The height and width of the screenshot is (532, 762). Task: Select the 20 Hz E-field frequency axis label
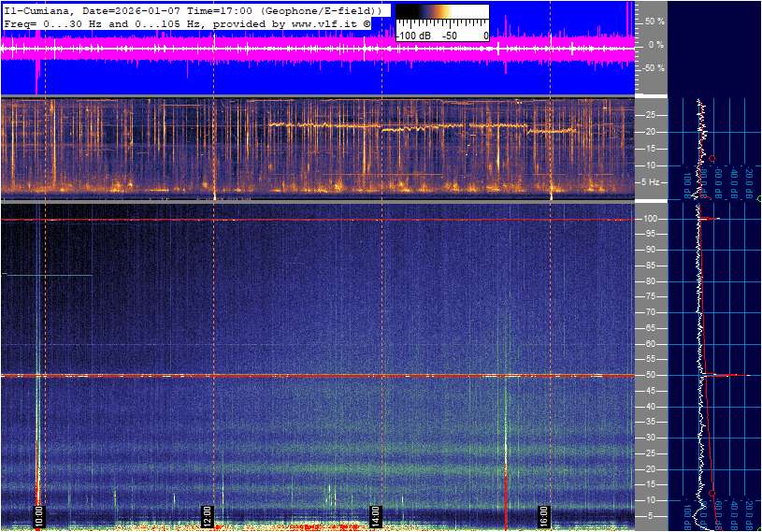tap(649, 469)
